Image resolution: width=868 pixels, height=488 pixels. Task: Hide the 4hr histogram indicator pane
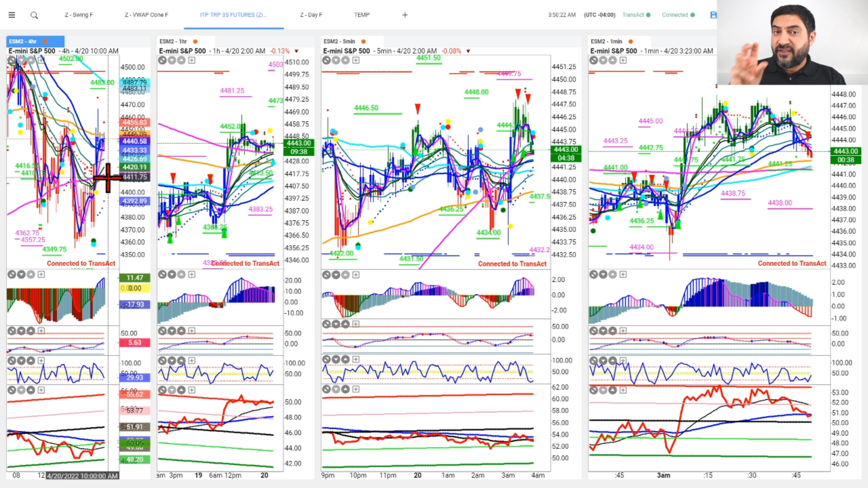coord(12,274)
